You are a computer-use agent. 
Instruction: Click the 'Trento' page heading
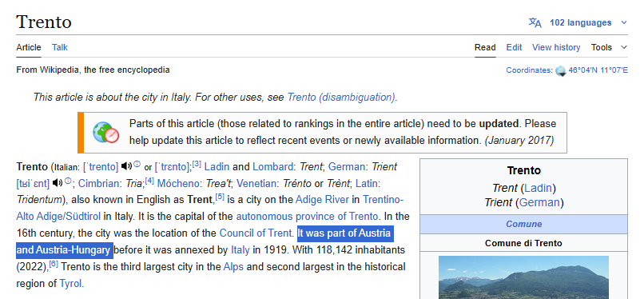pos(44,22)
